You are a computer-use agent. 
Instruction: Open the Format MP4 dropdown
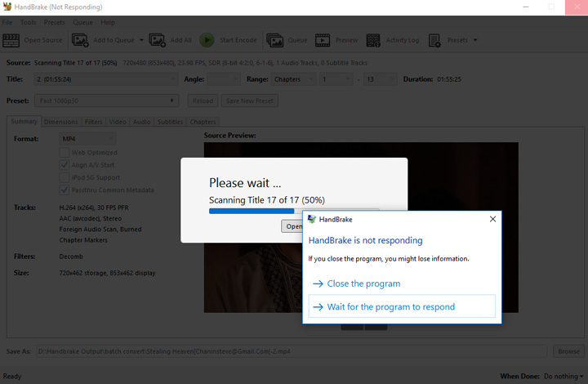[x=87, y=139]
